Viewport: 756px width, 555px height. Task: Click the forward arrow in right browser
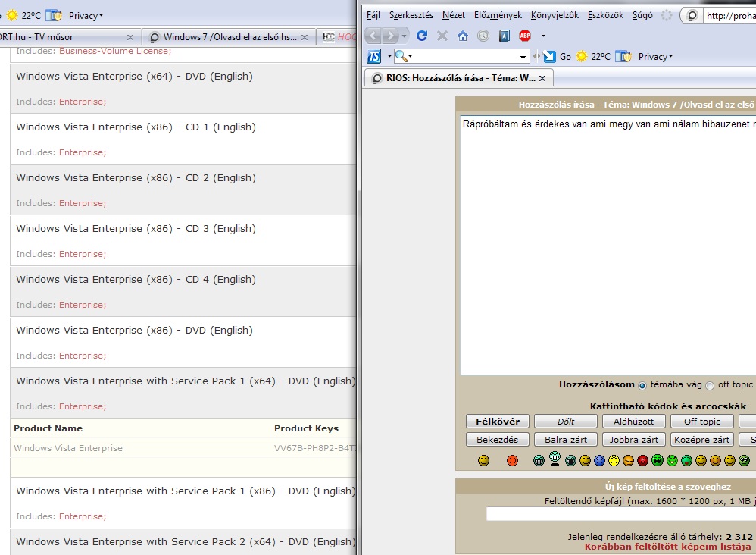(x=390, y=36)
